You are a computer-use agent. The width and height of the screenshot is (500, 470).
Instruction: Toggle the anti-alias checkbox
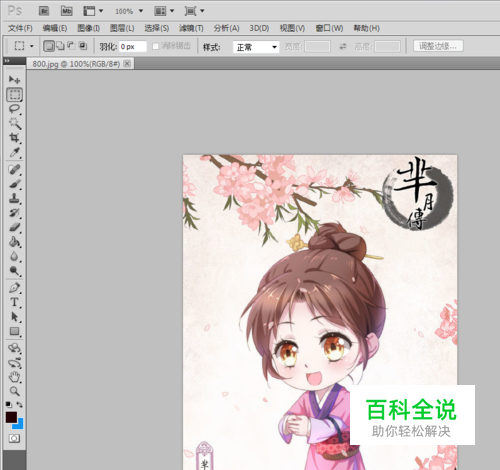coord(155,46)
